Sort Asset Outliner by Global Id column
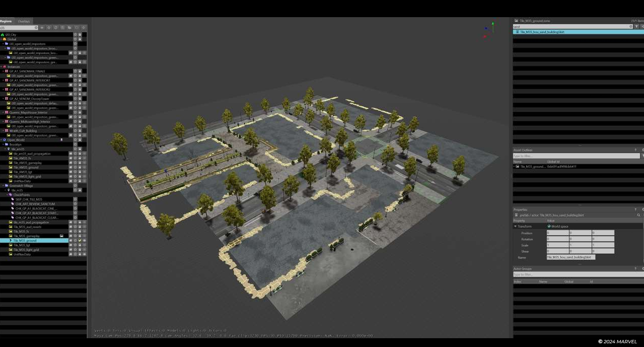This screenshot has height=347, width=644. click(x=553, y=162)
